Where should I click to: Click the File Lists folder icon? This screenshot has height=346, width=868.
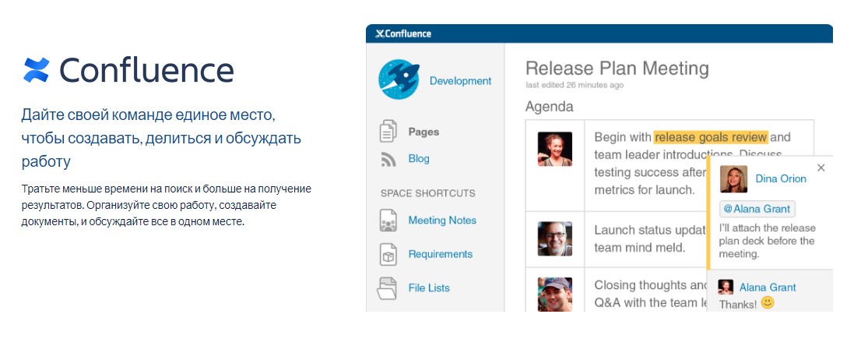pyautogui.click(x=388, y=288)
